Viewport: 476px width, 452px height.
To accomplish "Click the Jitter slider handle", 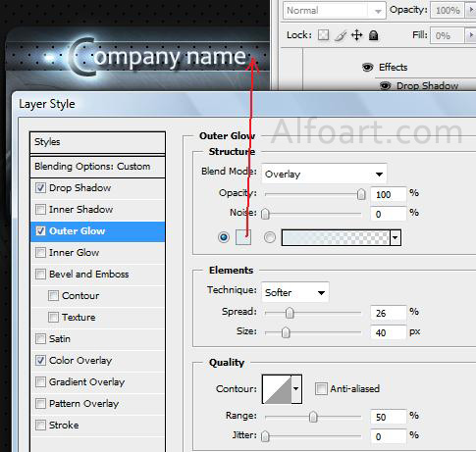I will [265, 436].
